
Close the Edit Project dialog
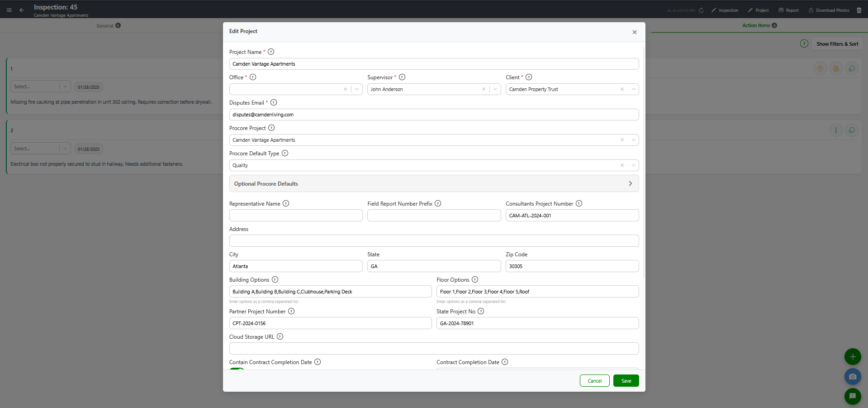(x=635, y=32)
